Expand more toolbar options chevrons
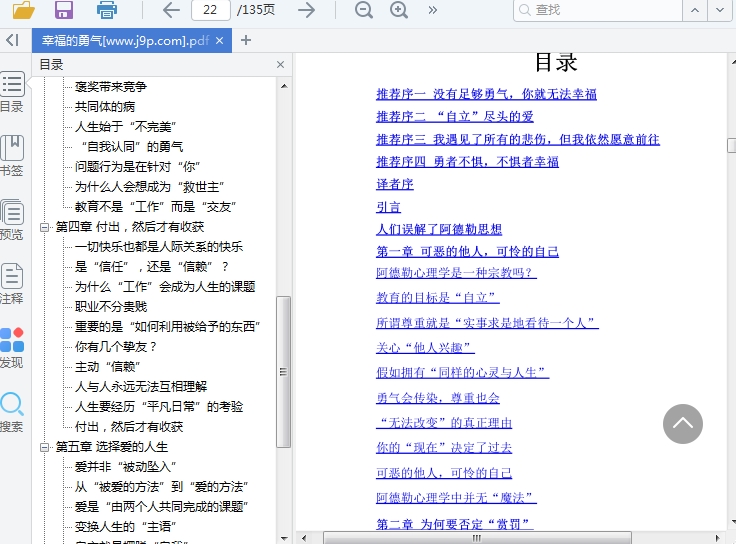Image resolution: width=736 pixels, height=544 pixels. 433,10
